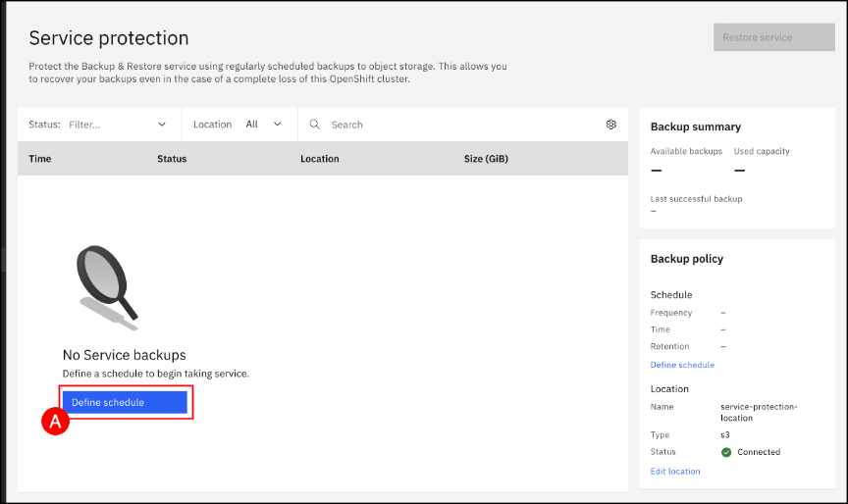Focus the Status Filter text field
This screenshot has width=848, height=504.
(108, 125)
